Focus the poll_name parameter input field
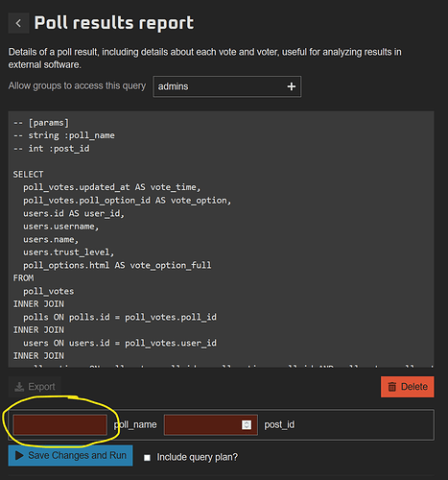The width and height of the screenshot is (448, 480). click(x=60, y=424)
